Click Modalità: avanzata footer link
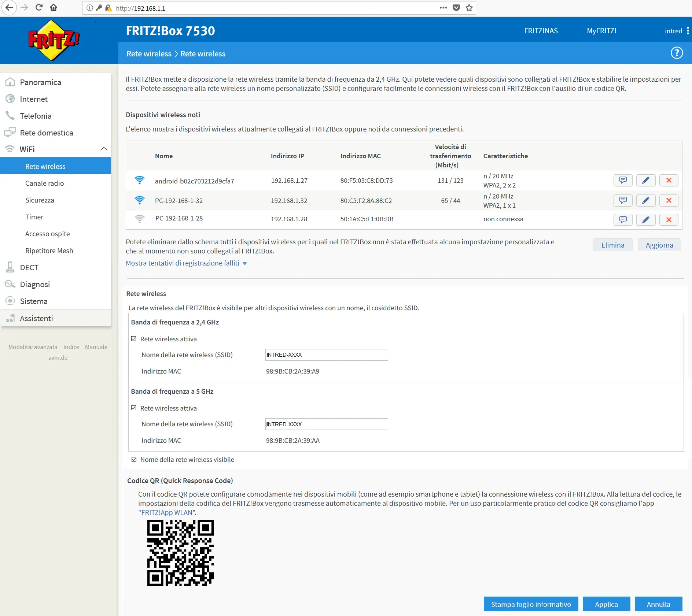The width and height of the screenshot is (692, 616). (33, 347)
